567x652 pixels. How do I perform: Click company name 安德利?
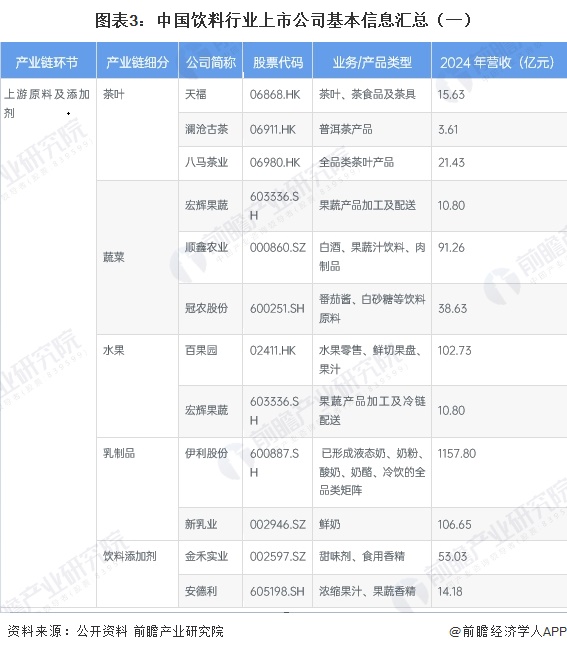click(x=201, y=591)
